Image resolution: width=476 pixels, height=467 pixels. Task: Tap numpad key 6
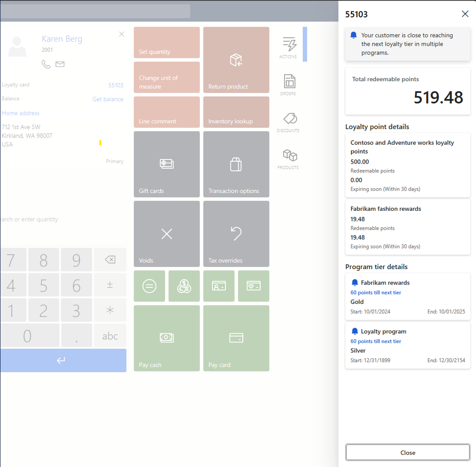coord(76,285)
